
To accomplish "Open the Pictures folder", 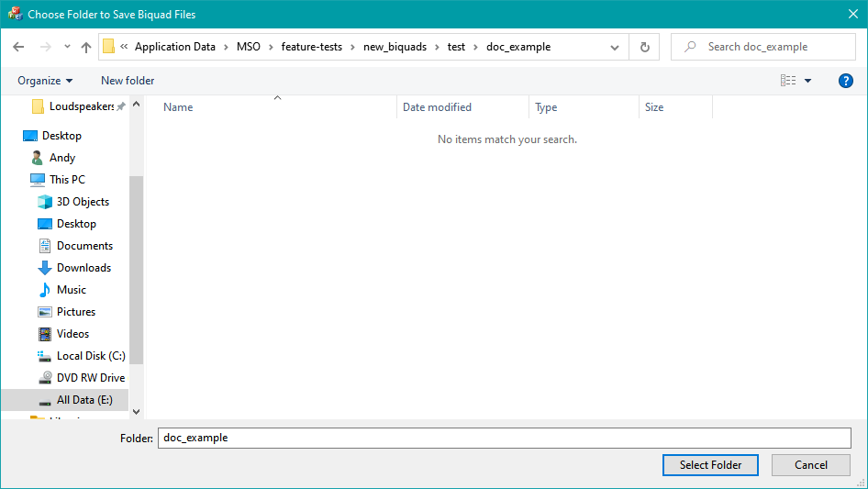I will coord(67,312).
